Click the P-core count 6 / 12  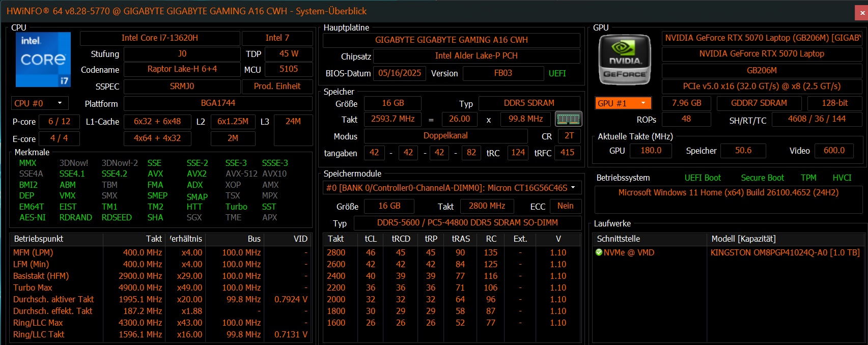[60, 122]
